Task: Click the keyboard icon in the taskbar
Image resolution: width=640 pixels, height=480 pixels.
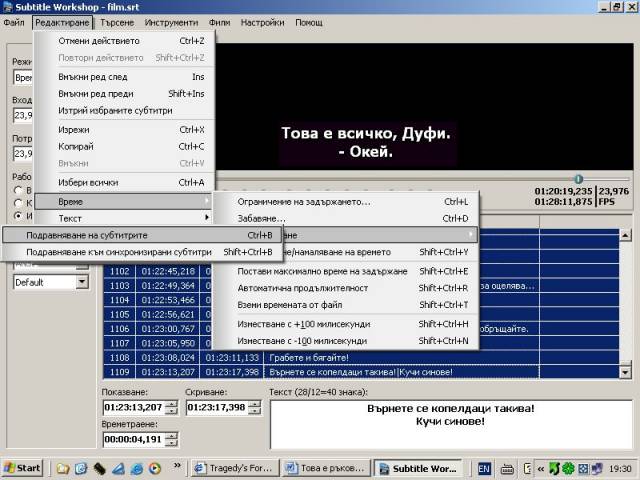Action: 507,469
